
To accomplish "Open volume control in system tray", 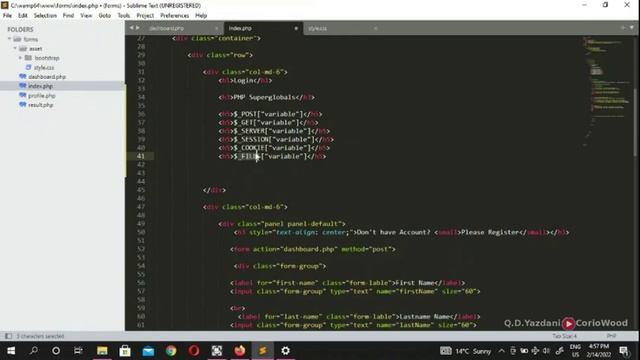I will coord(546,351).
